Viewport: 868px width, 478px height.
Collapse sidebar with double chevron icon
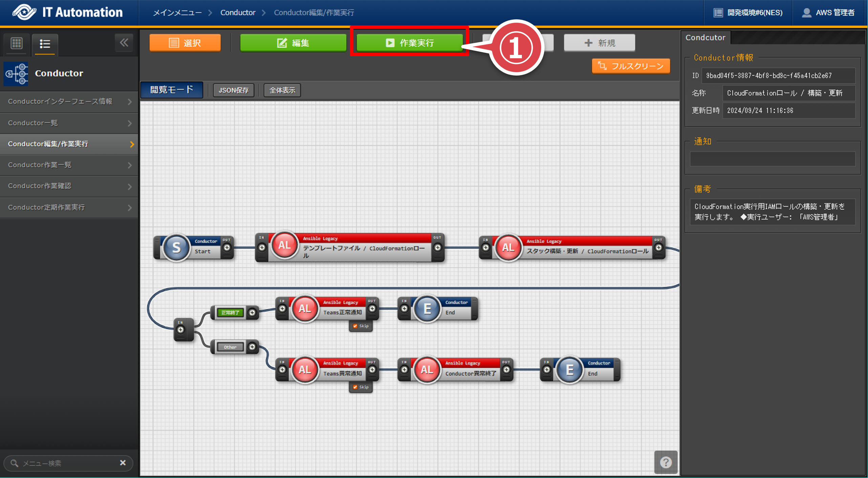click(124, 43)
